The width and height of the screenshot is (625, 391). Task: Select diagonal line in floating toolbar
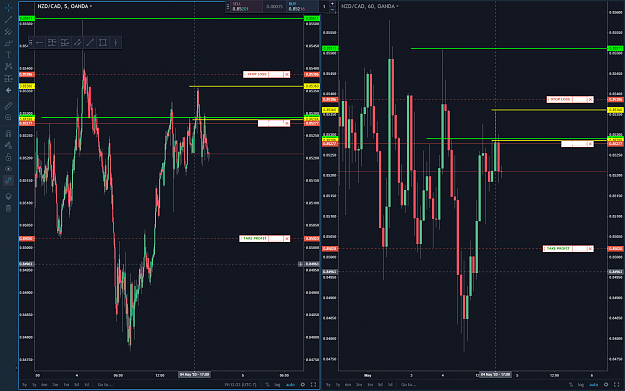point(90,42)
